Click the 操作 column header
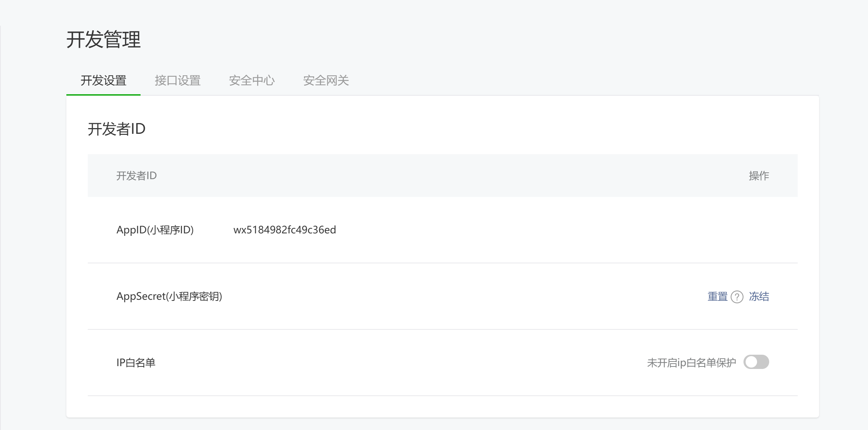 point(759,176)
